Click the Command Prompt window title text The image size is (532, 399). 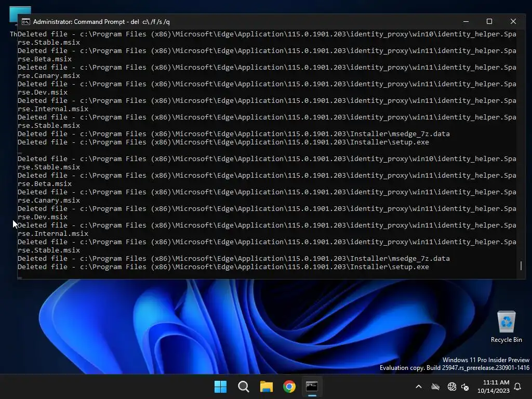click(x=101, y=22)
